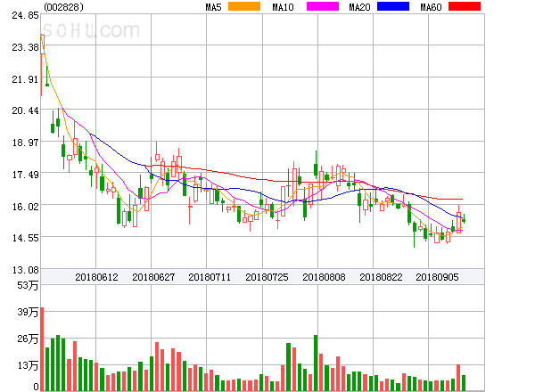Viewport: 535px width, 392px height.
Task: Click the 20180612 date axis label
Action: (96, 277)
